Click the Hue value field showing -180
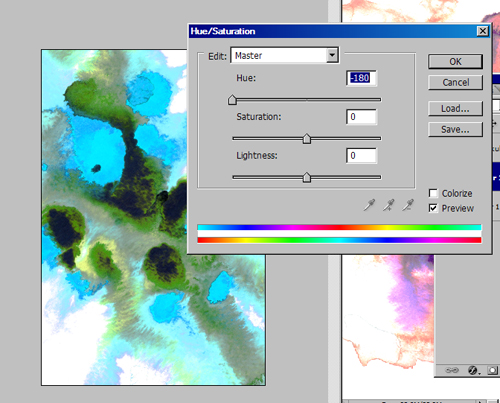This screenshot has height=403, width=500. pos(361,78)
